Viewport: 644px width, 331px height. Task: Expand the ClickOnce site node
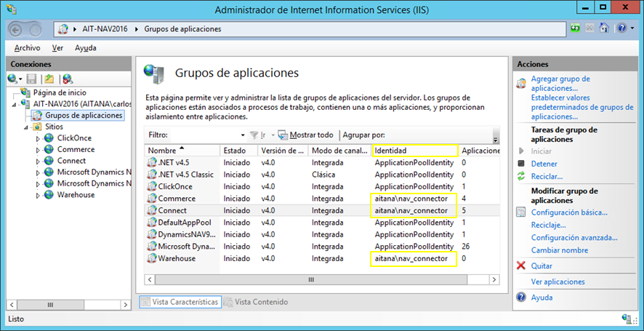click(x=39, y=138)
